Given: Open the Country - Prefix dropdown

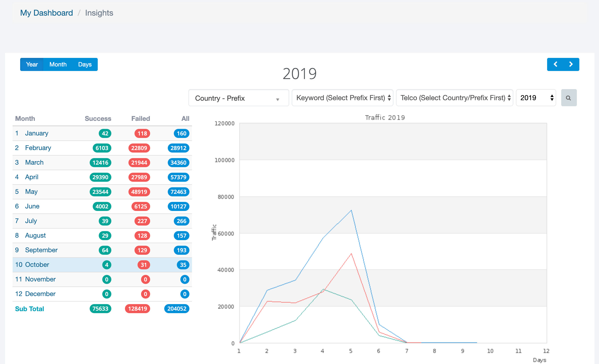Looking at the screenshot, I should pos(239,98).
